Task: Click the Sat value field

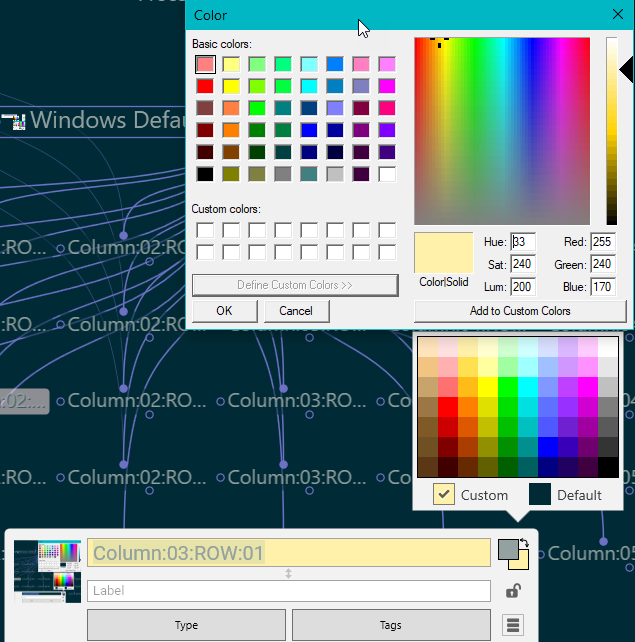Action: [x=523, y=264]
